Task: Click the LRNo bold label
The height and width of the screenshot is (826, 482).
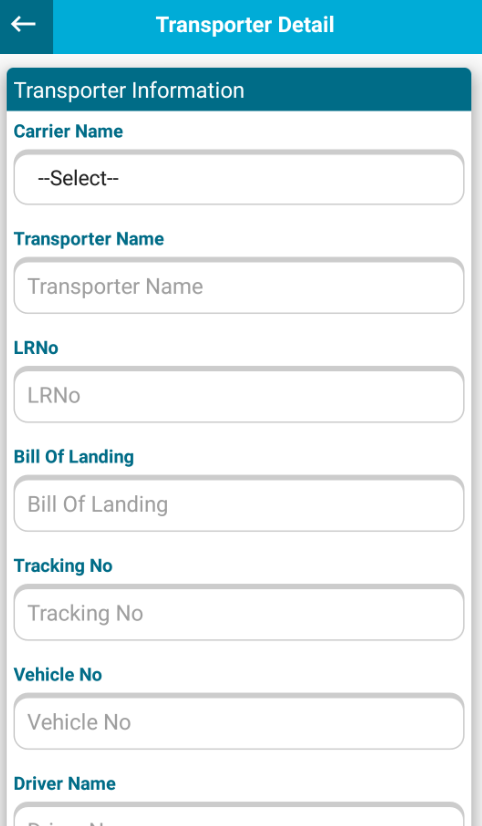Action: (x=36, y=348)
